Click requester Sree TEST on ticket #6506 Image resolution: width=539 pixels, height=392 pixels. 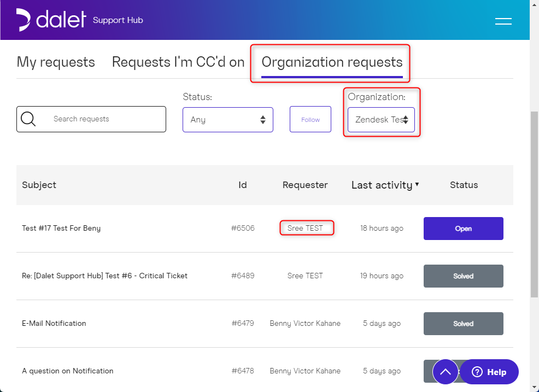(305, 229)
